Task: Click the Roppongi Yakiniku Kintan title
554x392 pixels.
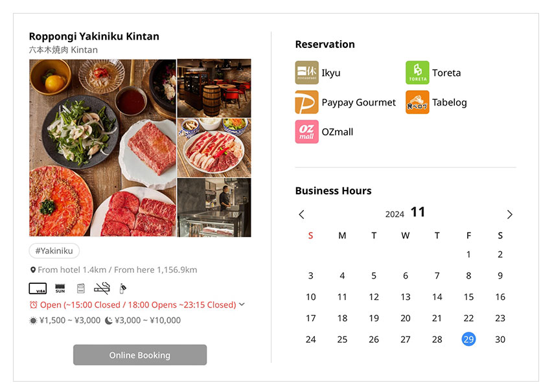Action: click(x=94, y=36)
